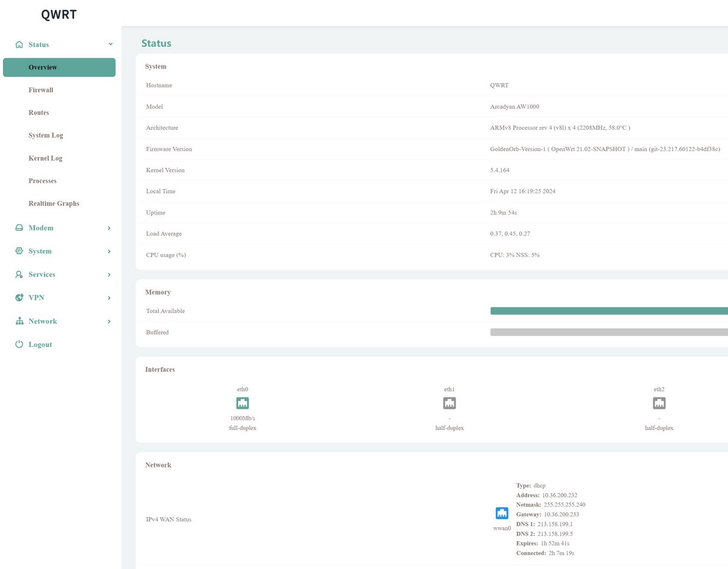Click the wwan0 interface icon

(502, 514)
